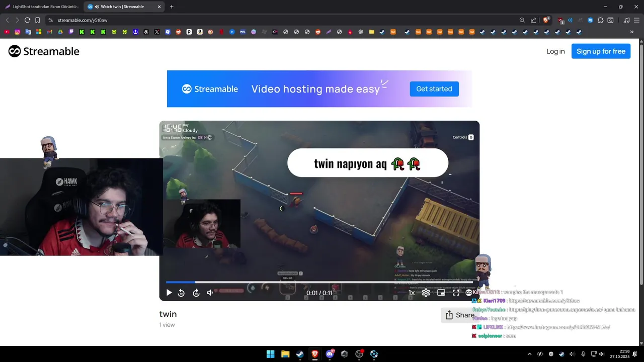Seek on the video progress bar

[x=319, y=282]
